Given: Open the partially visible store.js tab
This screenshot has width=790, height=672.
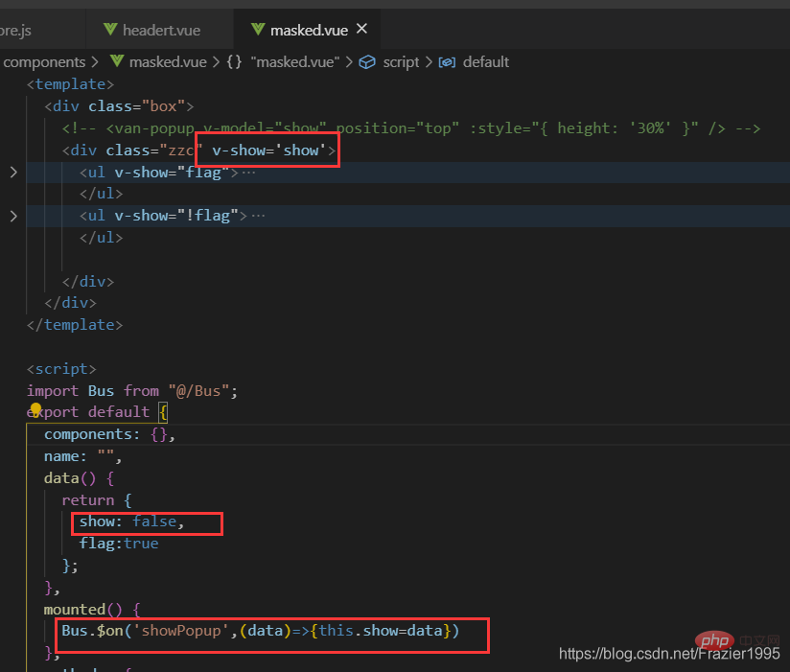Looking at the screenshot, I should [15, 31].
